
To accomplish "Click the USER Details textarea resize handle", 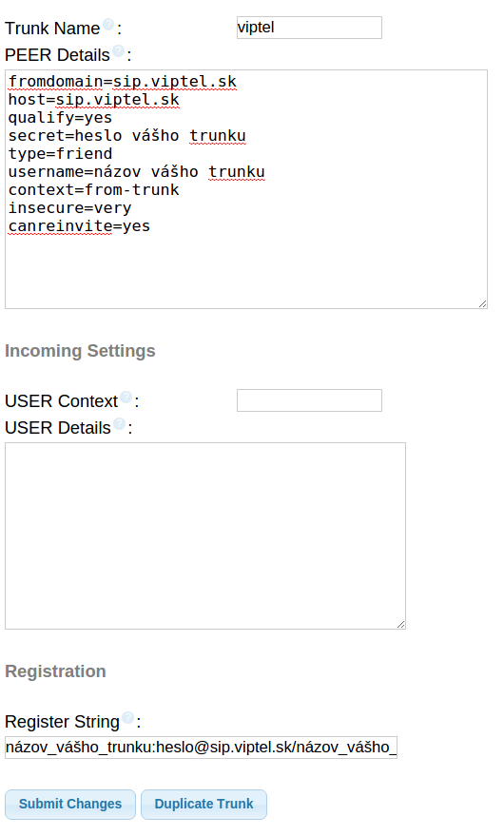I will coord(401,624).
